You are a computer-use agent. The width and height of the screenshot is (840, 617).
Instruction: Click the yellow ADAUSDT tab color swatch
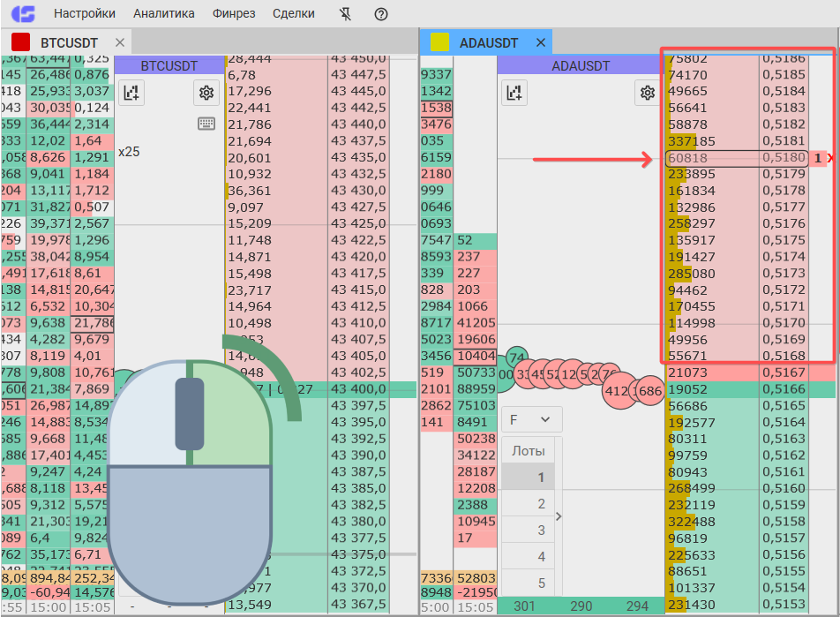pos(439,42)
